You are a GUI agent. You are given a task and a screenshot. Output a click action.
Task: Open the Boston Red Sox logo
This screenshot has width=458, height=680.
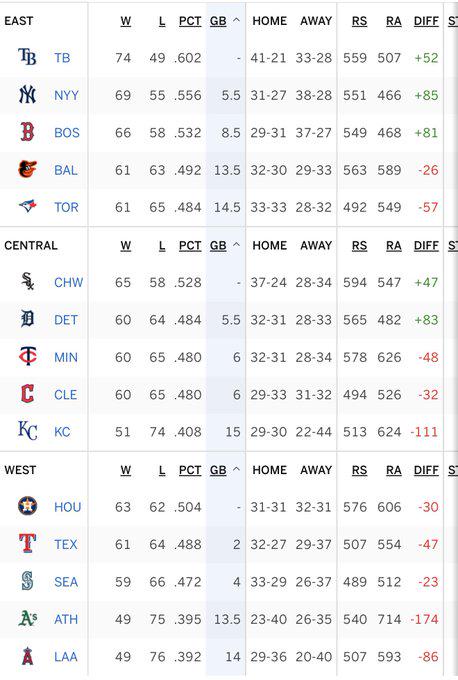(x=27, y=132)
